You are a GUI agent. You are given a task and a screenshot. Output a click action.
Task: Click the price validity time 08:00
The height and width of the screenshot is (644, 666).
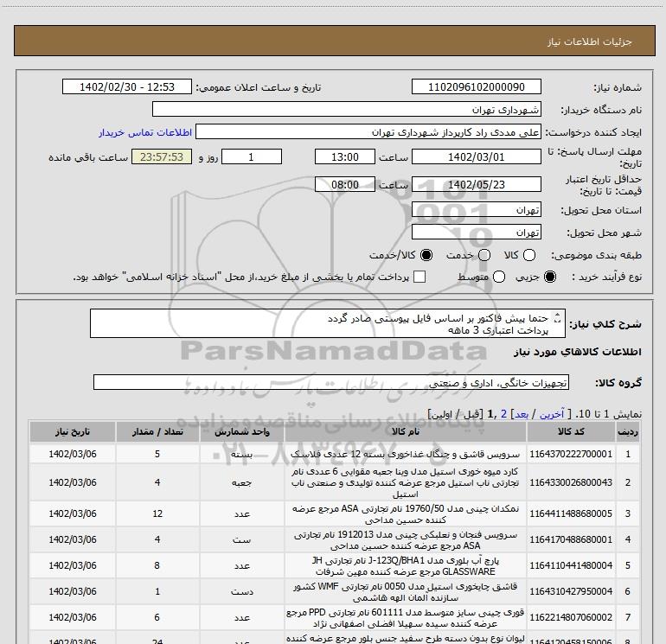point(345,184)
